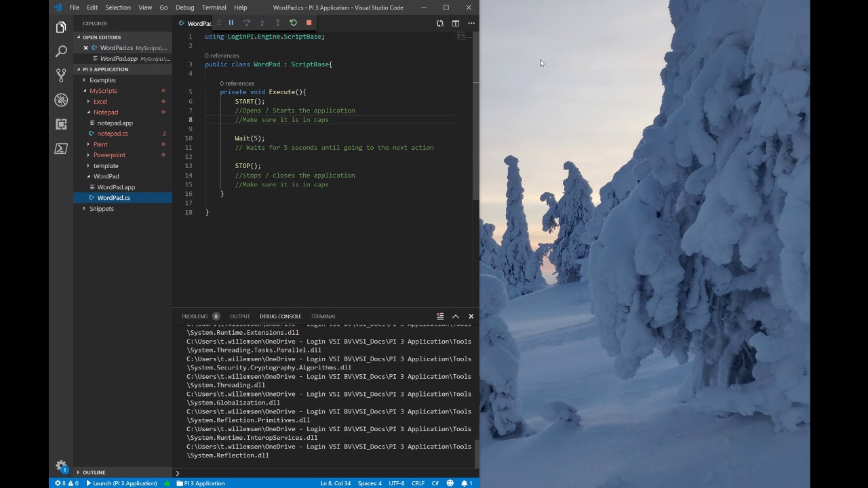Collapse the PI 3 Application section
The height and width of the screenshot is (488, 868).
pyautogui.click(x=105, y=69)
